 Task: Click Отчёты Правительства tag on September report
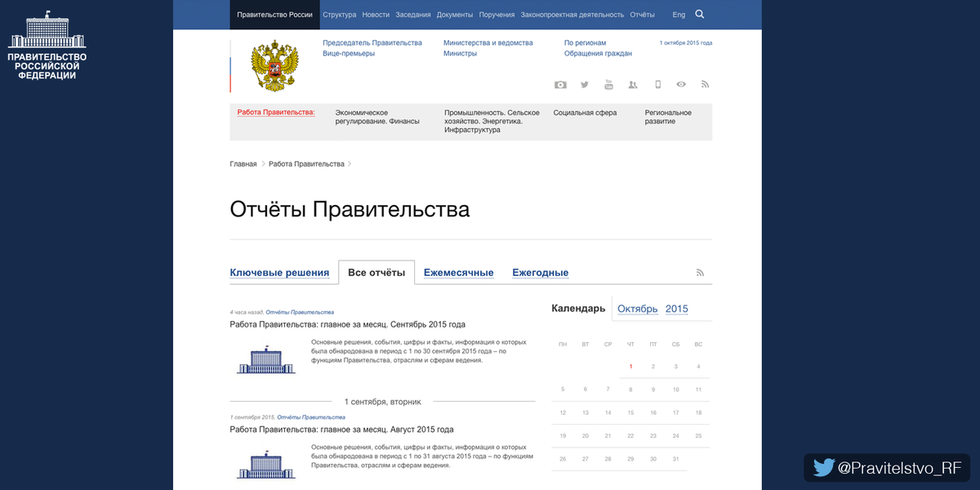pos(300,312)
